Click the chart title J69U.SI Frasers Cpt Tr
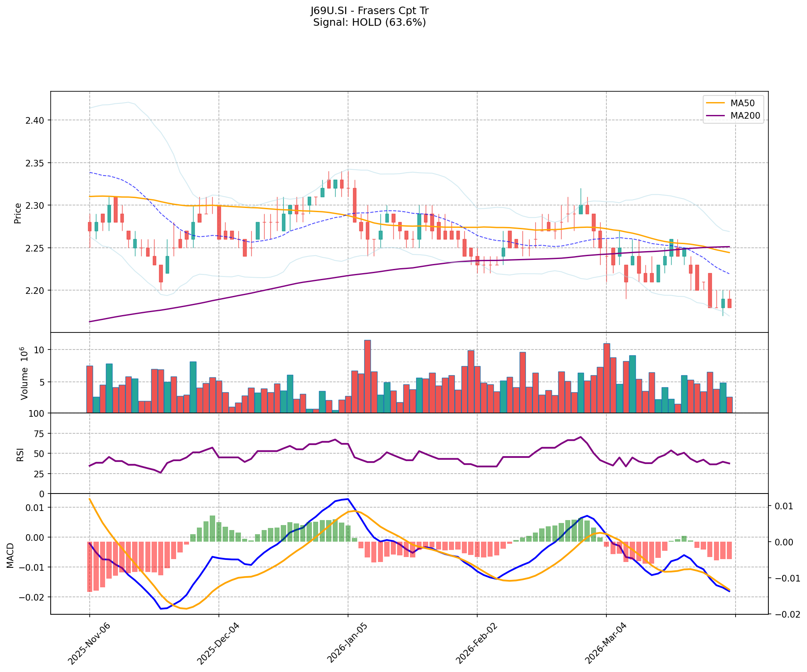The width and height of the screenshot is (807, 672). pyautogui.click(x=369, y=11)
